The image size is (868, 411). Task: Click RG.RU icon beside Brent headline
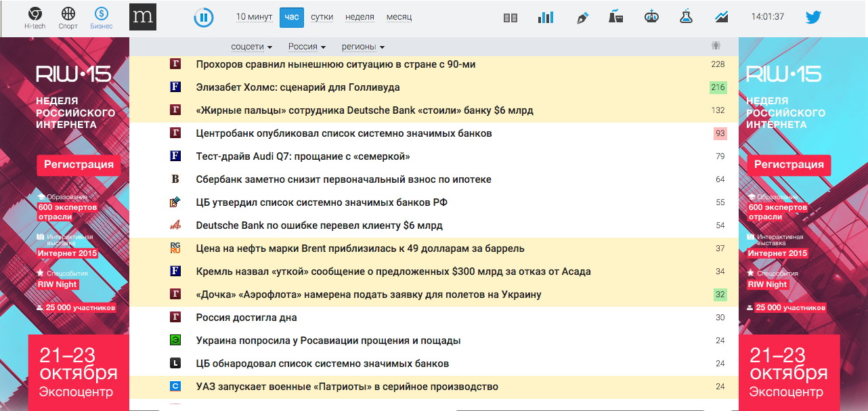(x=175, y=248)
